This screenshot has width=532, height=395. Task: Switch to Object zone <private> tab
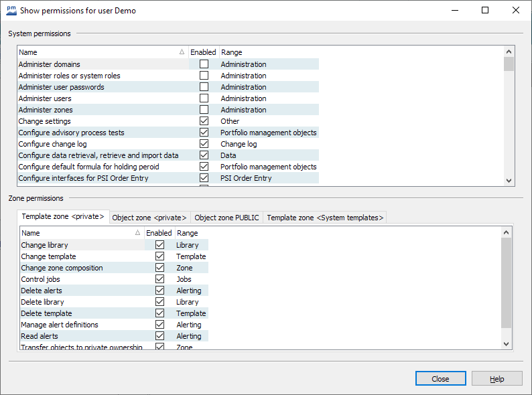pos(149,218)
